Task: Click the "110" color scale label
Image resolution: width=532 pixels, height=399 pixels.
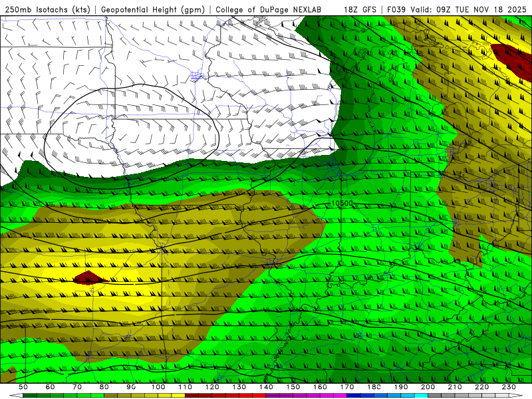Action: pyautogui.click(x=186, y=387)
